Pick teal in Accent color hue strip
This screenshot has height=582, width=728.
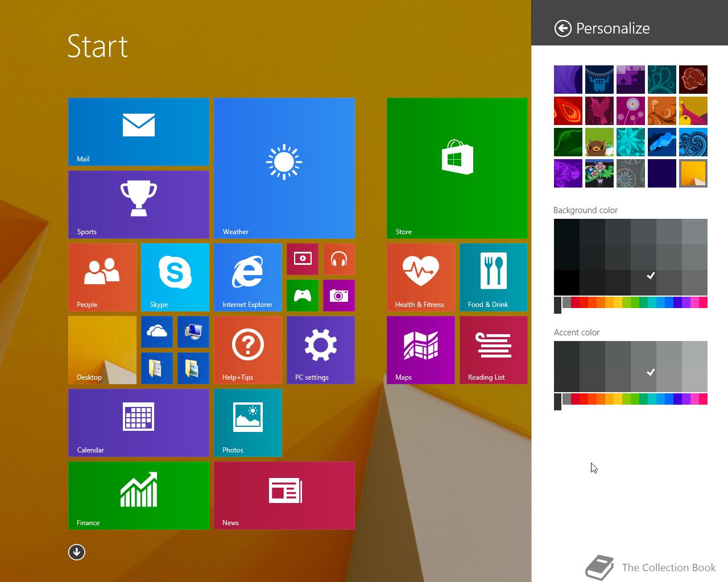[x=652, y=398]
